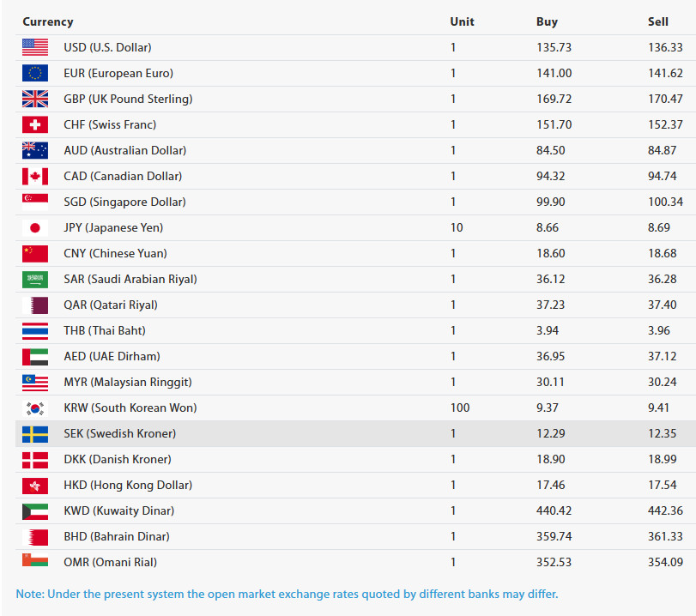Select the SGD (Singapore Dollar) row label
Image resolution: width=696 pixels, height=616 pixels.
[124, 202]
